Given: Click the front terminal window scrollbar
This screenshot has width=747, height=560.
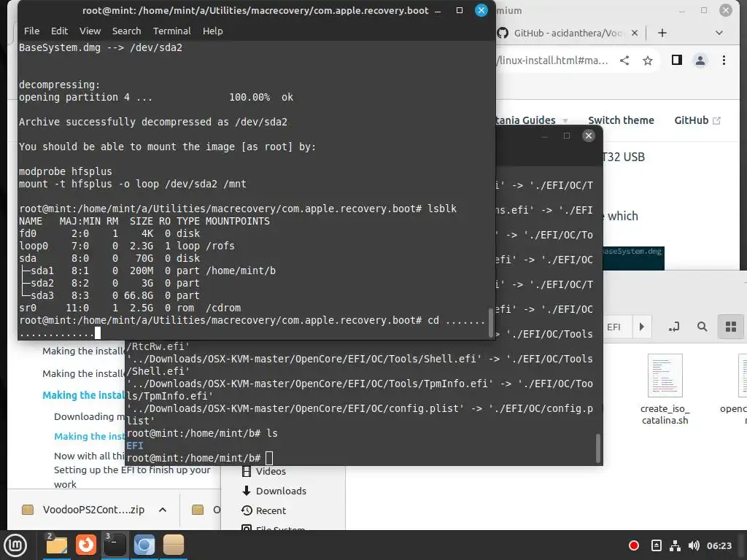Looking at the screenshot, I should click(x=491, y=323).
